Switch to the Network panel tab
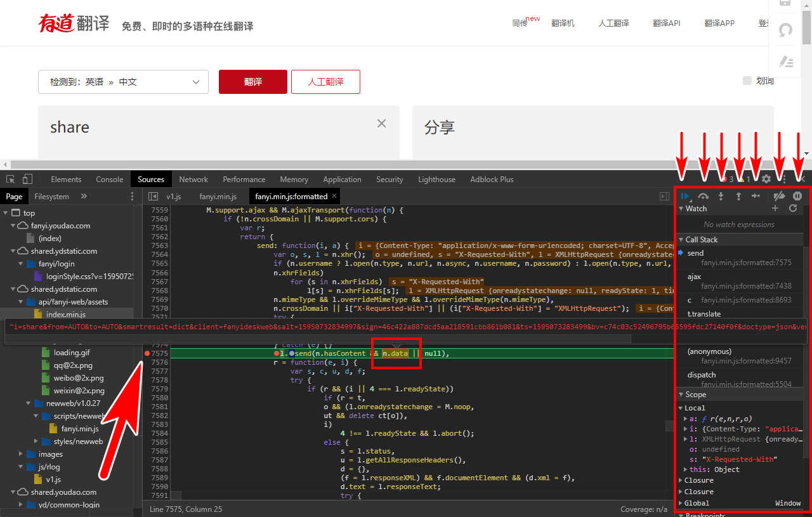The image size is (812, 517). (x=193, y=179)
